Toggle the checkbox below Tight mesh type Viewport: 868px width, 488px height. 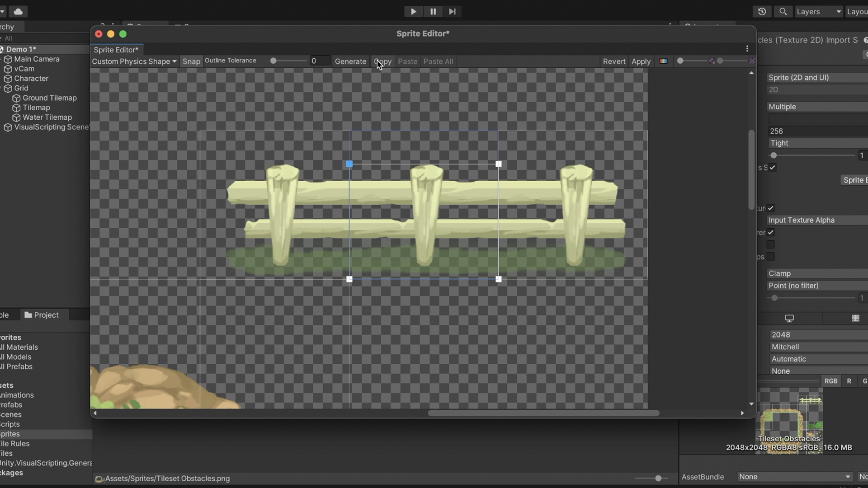pos(773,168)
